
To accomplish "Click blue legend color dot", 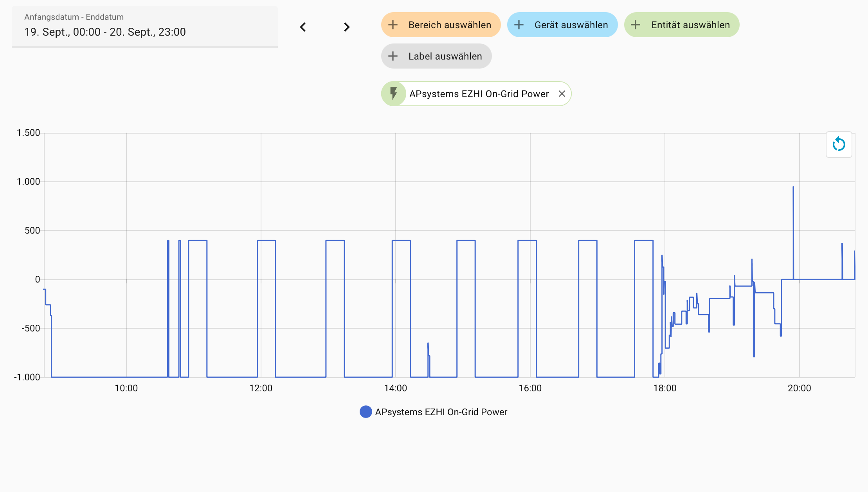I will pyautogui.click(x=366, y=412).
